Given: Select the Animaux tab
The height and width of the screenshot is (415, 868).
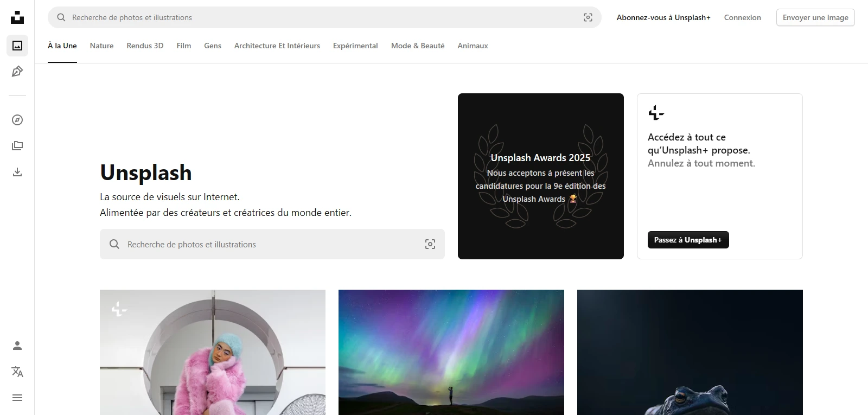Looking at the screenshot, I should tap(473, 46).
